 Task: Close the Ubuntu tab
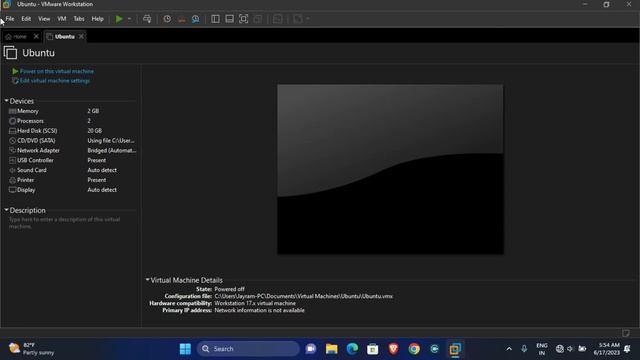pyautogui.click(x=81, y=37)
